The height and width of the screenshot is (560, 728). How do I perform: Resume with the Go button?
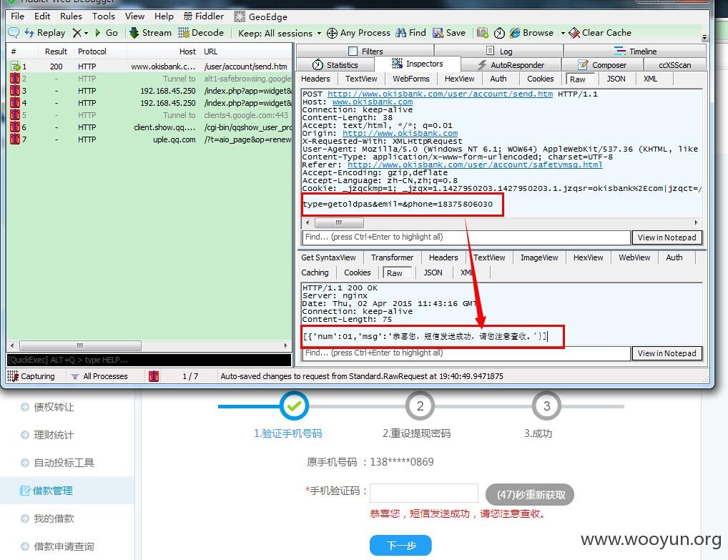[107, 32]
